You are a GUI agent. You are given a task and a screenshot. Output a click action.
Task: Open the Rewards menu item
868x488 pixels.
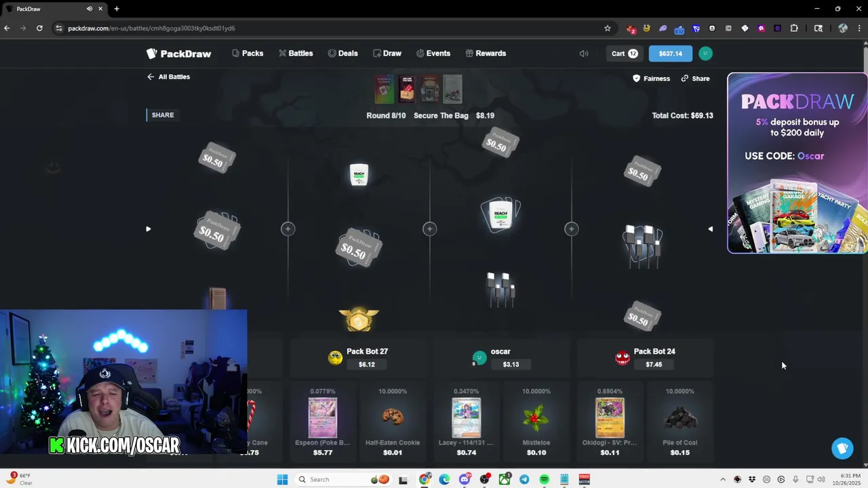pos(486,53)
